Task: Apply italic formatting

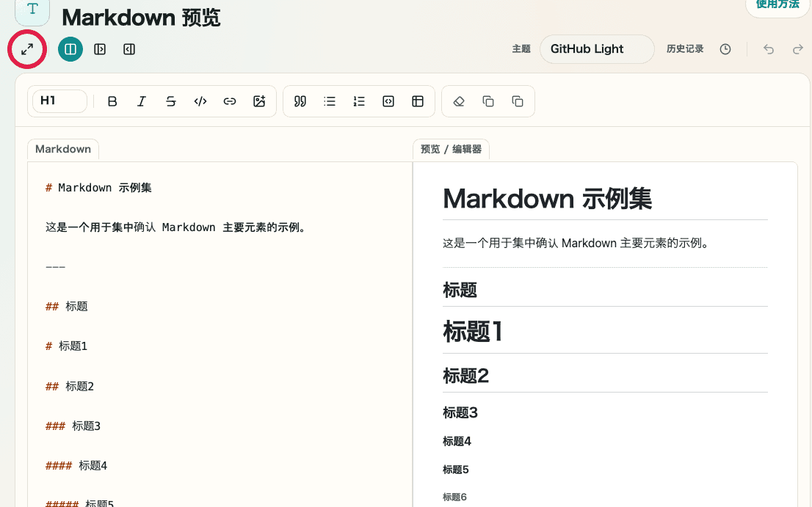Action: click(142, 101)
